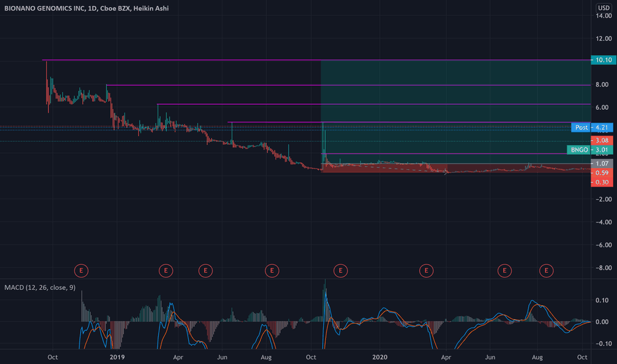Click the 14.00 price axis label
The height and width of the screenshot is (364, 617).
pyautogui.click(x=604, y=16)
